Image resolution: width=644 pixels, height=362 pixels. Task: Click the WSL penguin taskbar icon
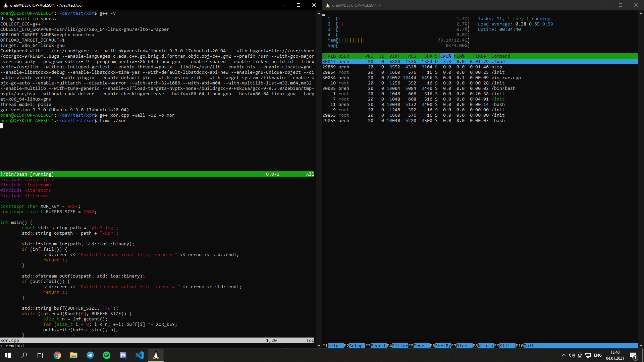(156, 355)
